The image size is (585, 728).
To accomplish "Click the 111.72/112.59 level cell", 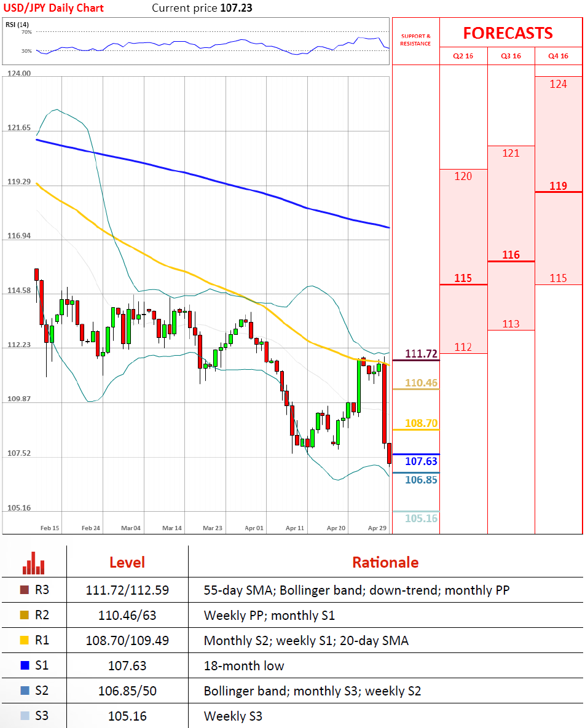I will (x=127, y=590).
